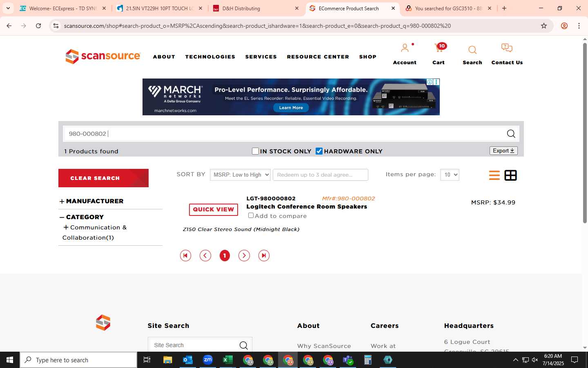The height and width of the screenshot is (368, 588).
Task: Open Logitech Conference Room Speakers link
Action: [307, 206]
